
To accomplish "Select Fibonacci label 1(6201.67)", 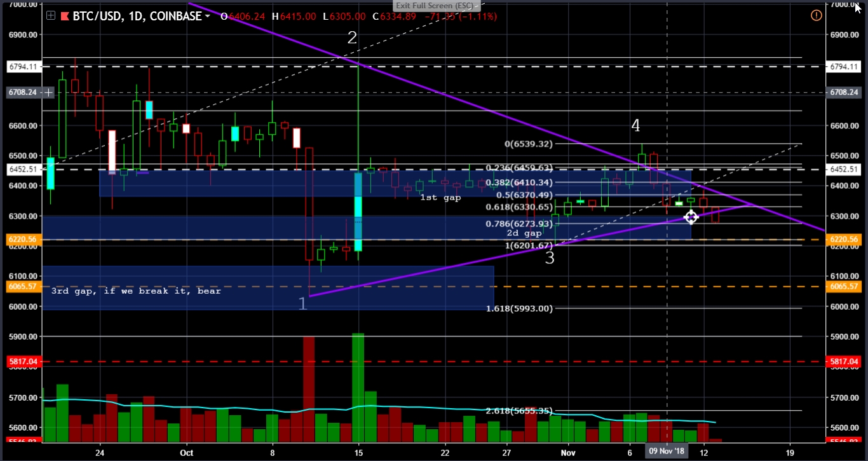I will coord(529,246).
